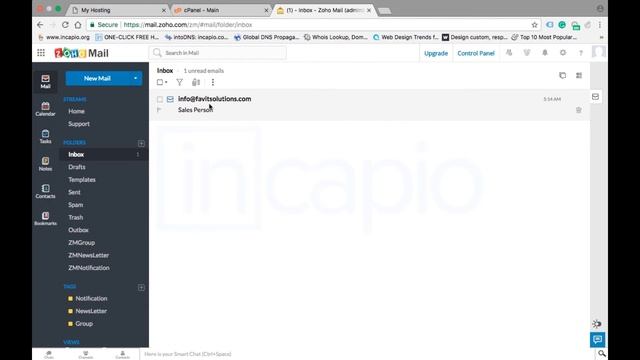640x360 pixels.
Task: Open the Trash folder
Action: pyautogui.click(x=76, y=218)
